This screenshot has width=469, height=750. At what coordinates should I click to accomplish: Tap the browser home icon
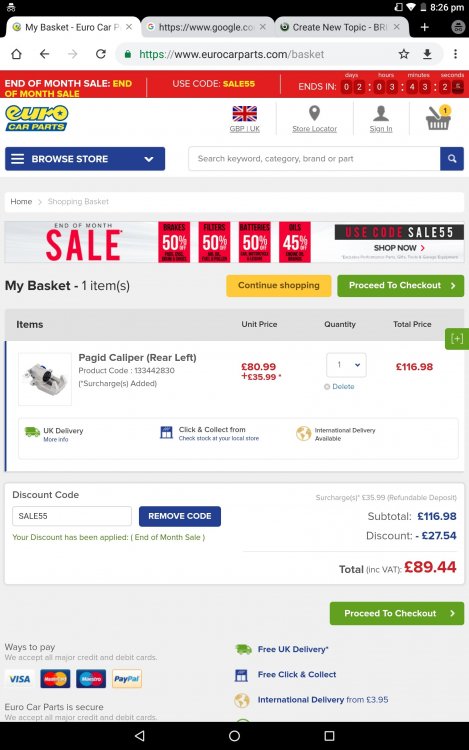coord(16,54)
